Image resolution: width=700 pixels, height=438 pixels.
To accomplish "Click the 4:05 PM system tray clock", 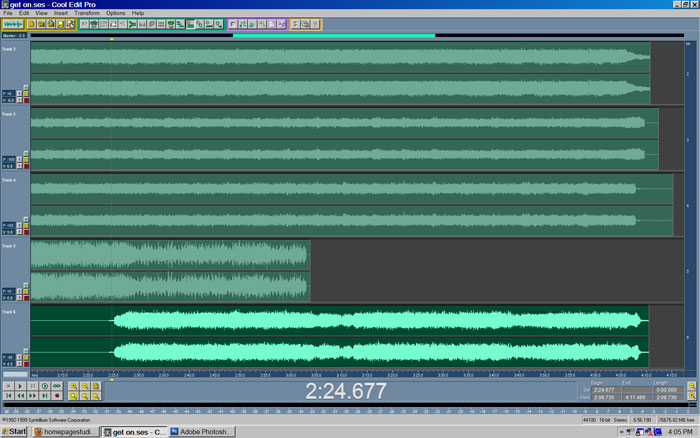I will pyautogui.click(x=680, y=432).
